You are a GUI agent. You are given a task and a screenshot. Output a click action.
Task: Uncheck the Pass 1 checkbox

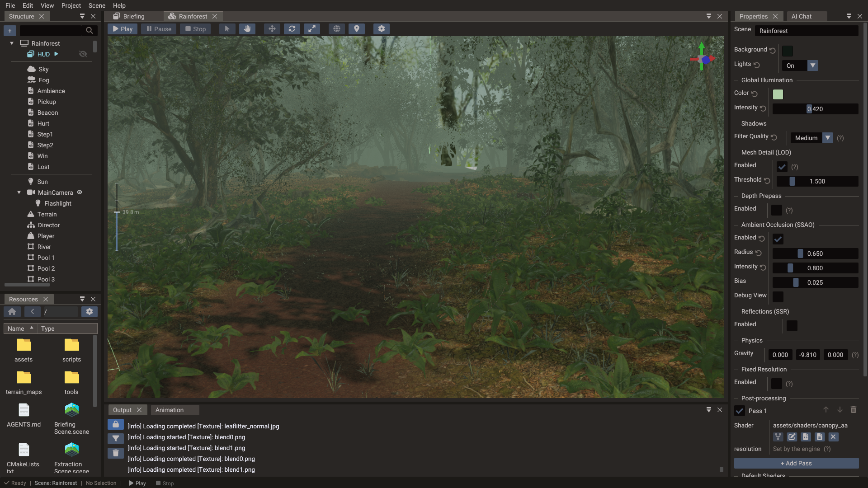point(740,411)
